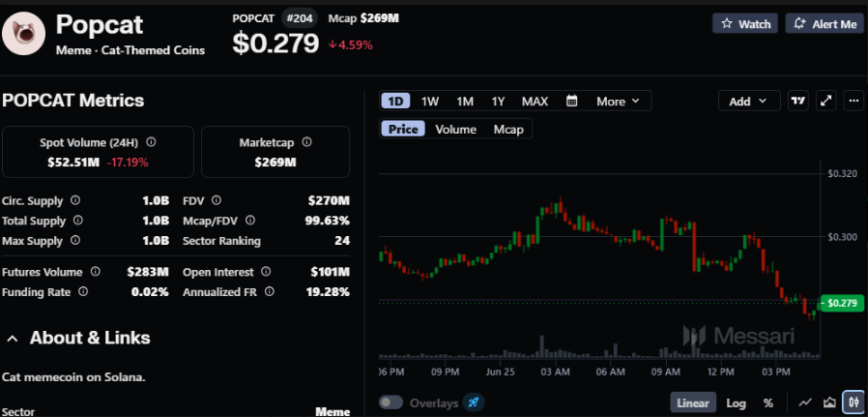The height and width of the screenshot is (417, 868).
Task: Click 'Cat memecoin on Solana.' description
Action: pyautogui.click(x=73, y=377)
